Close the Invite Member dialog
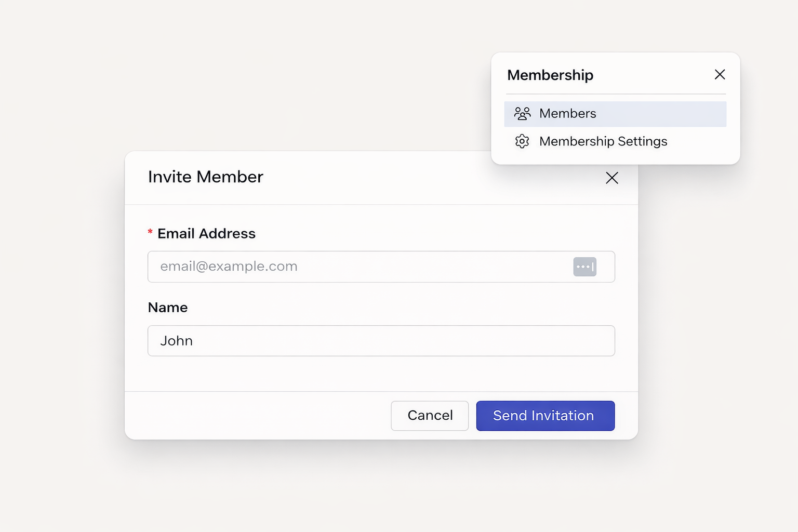Screen dimensions: 798x532 pyautogui.click(x=611, y=178)
